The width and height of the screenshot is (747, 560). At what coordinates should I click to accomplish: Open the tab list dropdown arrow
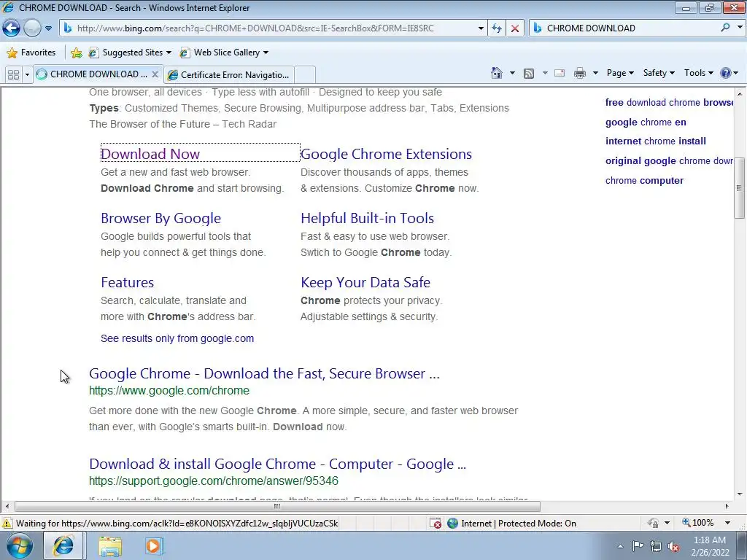tap(27, 74)
